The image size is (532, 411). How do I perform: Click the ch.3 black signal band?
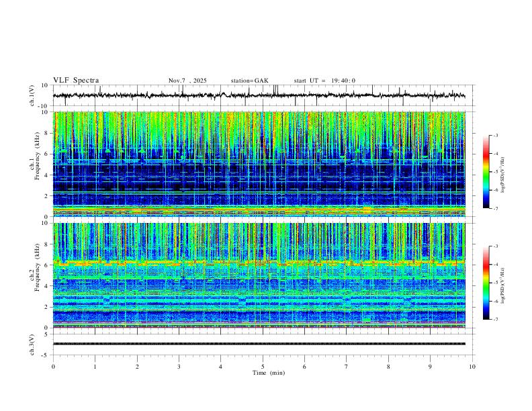pyautogui.click(x=259, y=344)
